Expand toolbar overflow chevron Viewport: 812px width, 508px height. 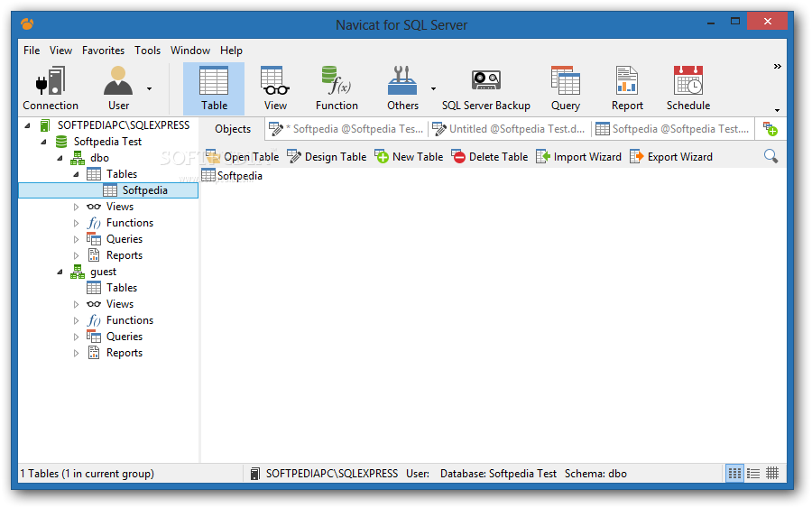coord(778,66)
